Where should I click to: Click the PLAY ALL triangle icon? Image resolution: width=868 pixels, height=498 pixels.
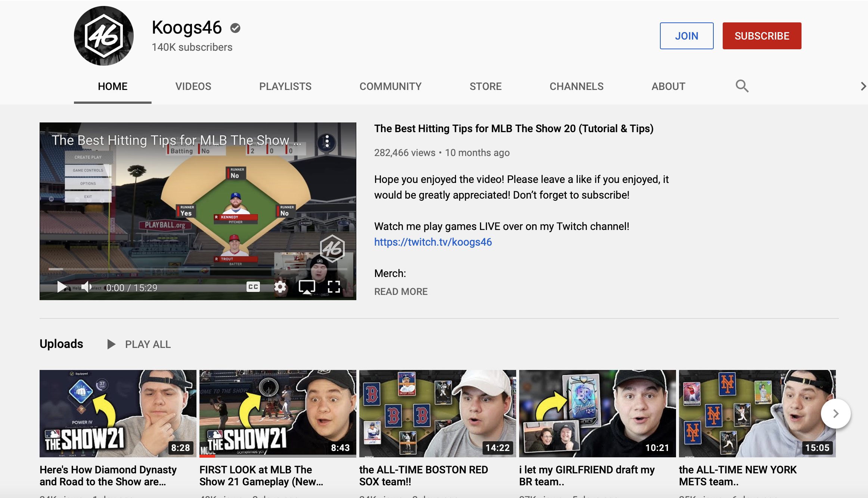point(111,344)
